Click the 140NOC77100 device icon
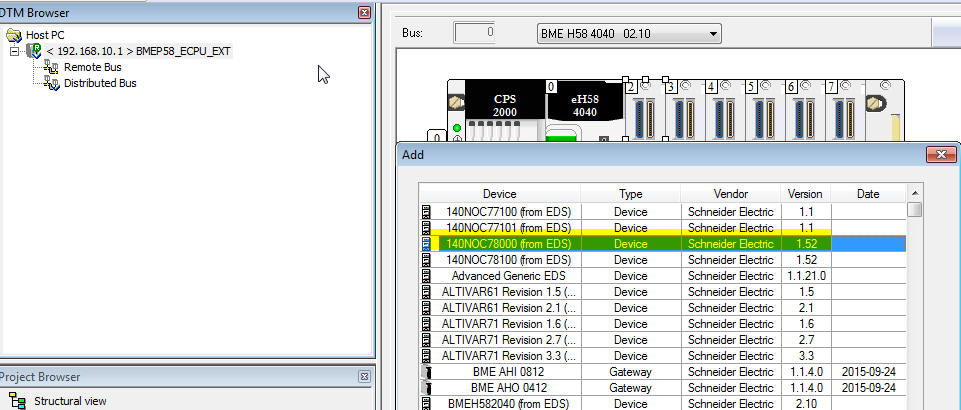Viewport: 961px width, 410px height. click(x=427, y=212)
